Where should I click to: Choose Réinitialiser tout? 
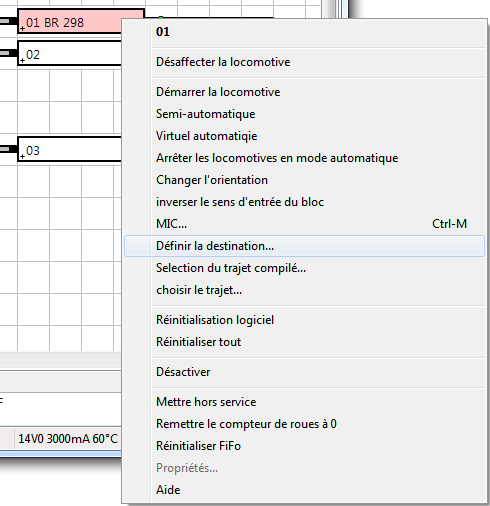coord(304,342)
